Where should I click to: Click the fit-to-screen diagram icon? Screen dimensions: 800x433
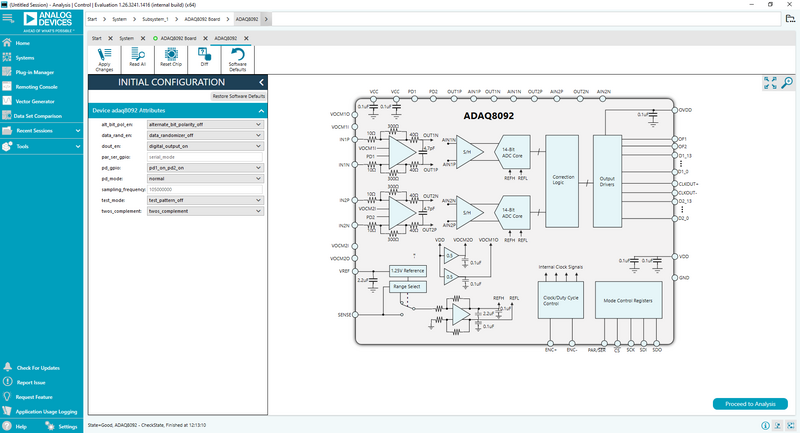point(770,84)
